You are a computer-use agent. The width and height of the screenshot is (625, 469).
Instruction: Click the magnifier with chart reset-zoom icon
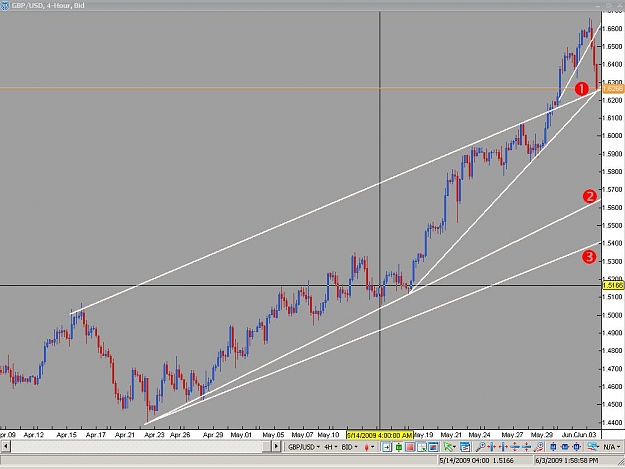click(539, 447)
